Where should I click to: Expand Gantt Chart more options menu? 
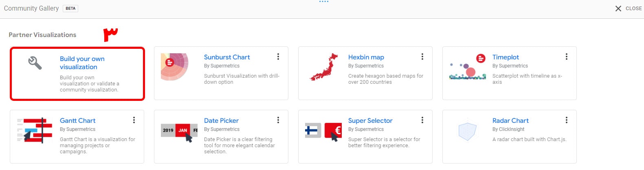(134, 120)
